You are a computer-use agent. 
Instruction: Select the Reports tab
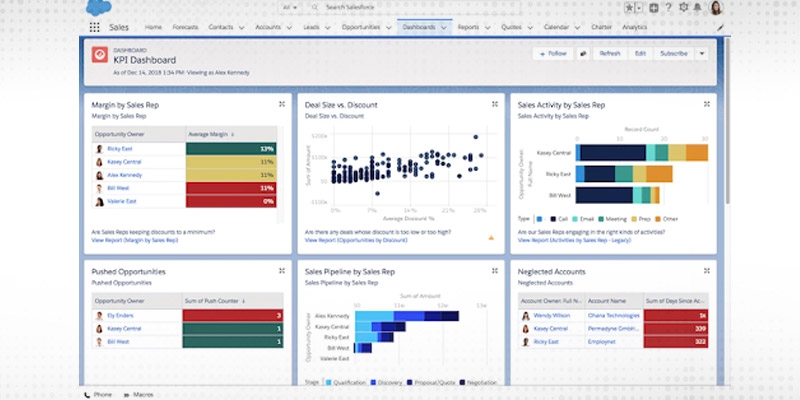[x=468, y=27]
